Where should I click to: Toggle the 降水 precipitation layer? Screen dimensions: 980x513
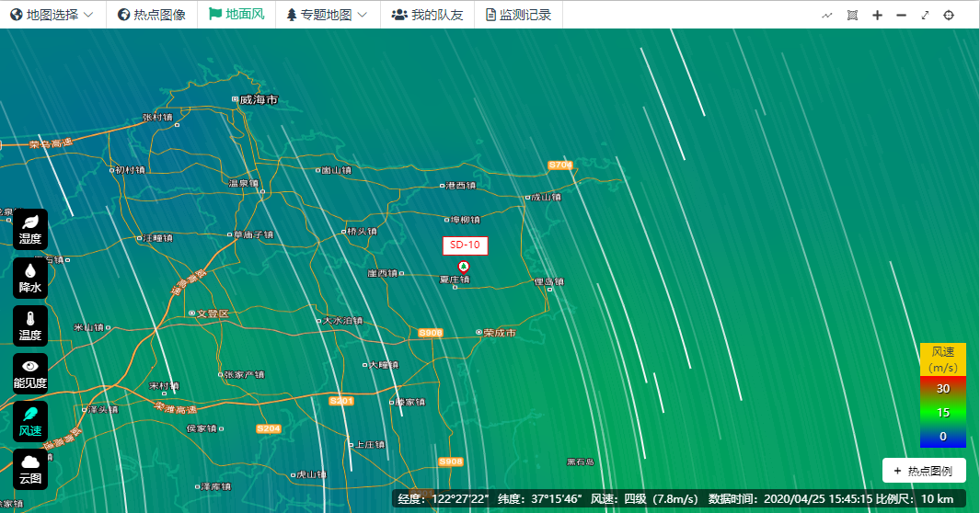pos(30,278)
